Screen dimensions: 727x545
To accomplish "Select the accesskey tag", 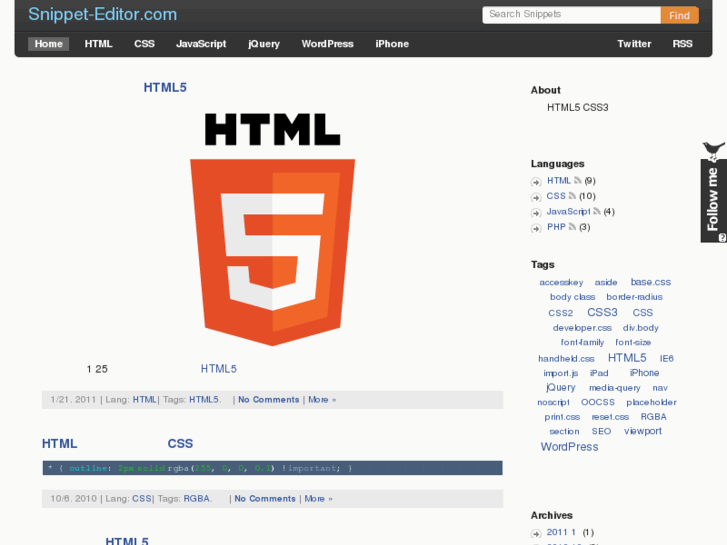I will click(x=561, y=282).
